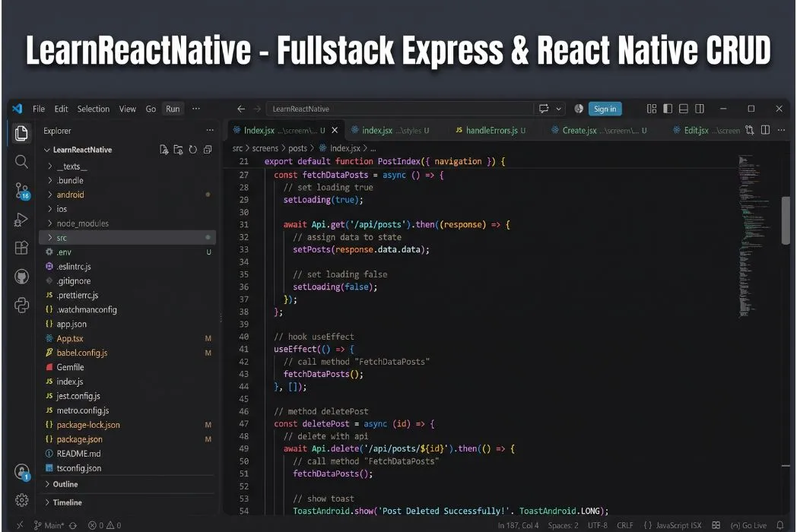Open the overflow menu ellipsis in menu bar
Viewport: 797px width, 532px height.
(195, 109)
